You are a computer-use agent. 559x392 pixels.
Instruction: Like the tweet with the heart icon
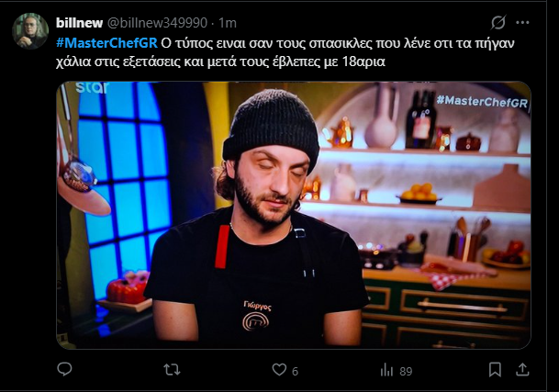click(x=279, y=370)
